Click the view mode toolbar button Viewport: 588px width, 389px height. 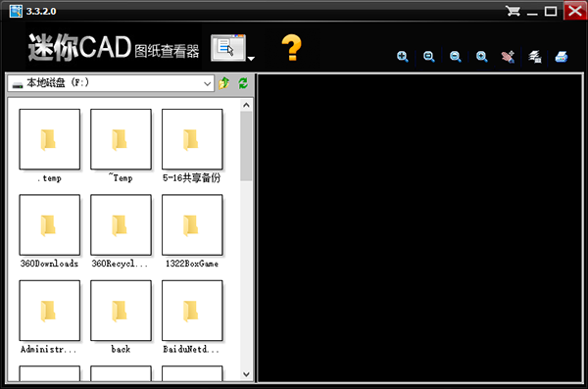point(228,48)
